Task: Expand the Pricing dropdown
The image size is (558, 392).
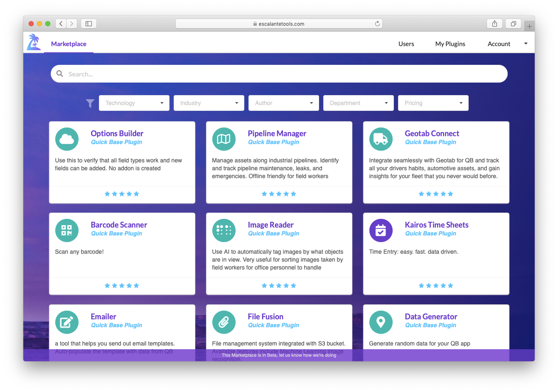Action: point(433,103)
